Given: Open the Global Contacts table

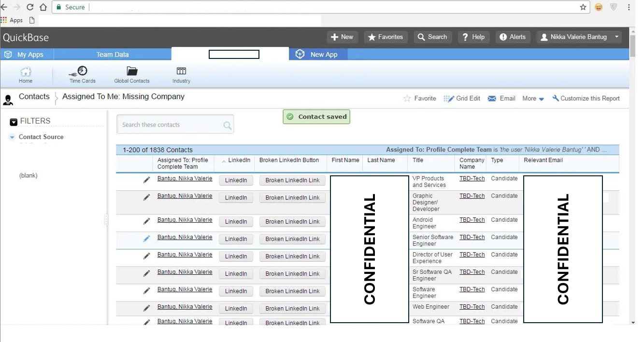Looking at the screenshot, I should tap(132, 75).
